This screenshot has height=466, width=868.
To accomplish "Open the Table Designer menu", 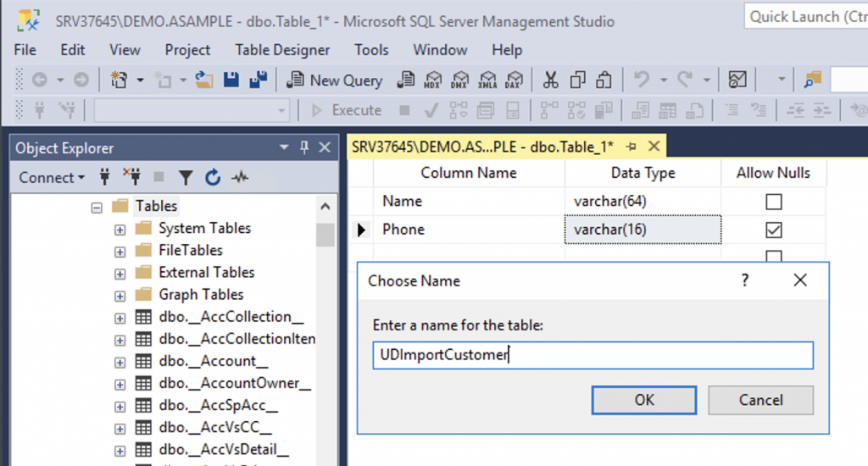I will pos(282,50).
